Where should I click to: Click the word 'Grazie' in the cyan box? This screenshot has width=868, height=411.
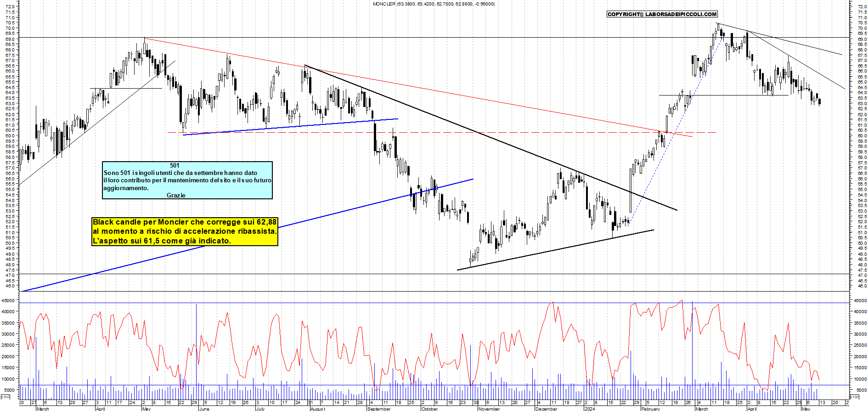pyautogui.click(x=176, y=195)
